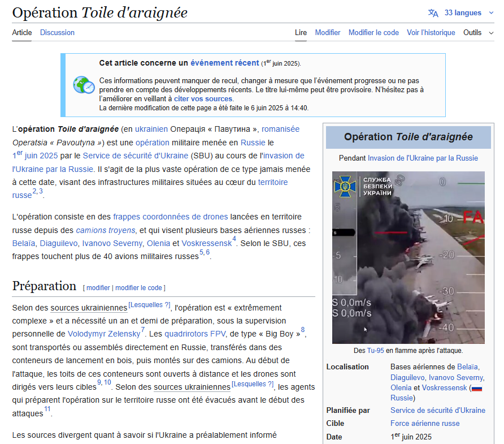This screenshot has height=444, width=504.
Task: Click the globe clock recent event icon
Action: (84, 85)
